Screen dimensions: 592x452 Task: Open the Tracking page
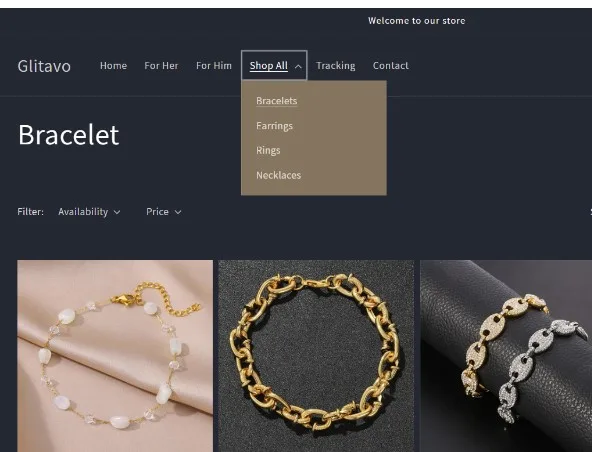coord(336,66)
